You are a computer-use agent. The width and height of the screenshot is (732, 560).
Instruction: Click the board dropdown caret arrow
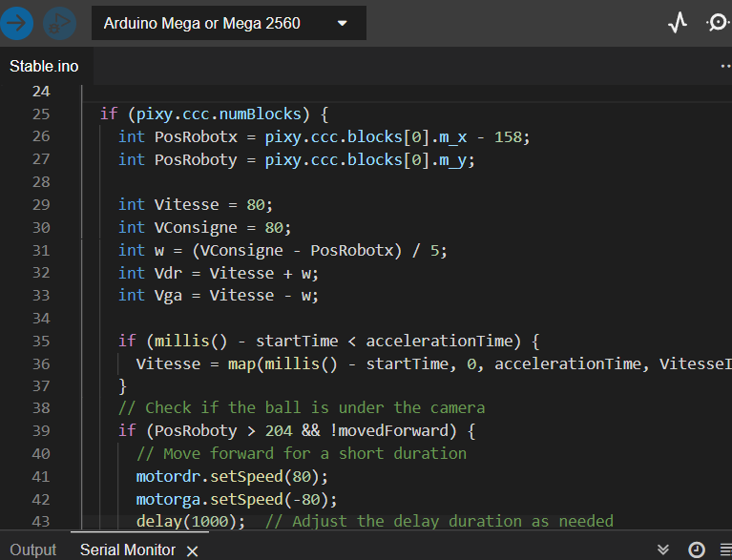[x=343, y=23]
